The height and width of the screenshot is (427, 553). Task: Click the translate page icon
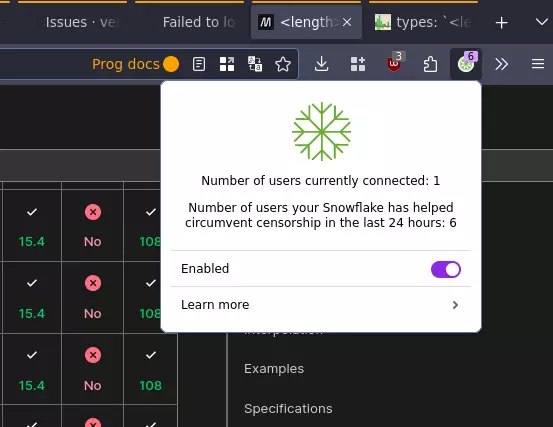pyautogui.click(x=255, y=64)
